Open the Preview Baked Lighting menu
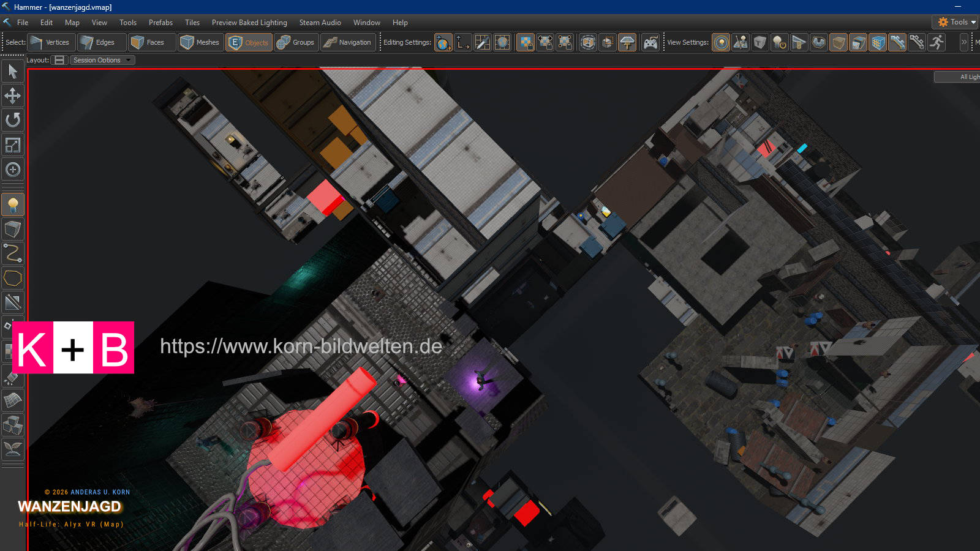This screenshot has height=551, width=980. click(249, 23)
